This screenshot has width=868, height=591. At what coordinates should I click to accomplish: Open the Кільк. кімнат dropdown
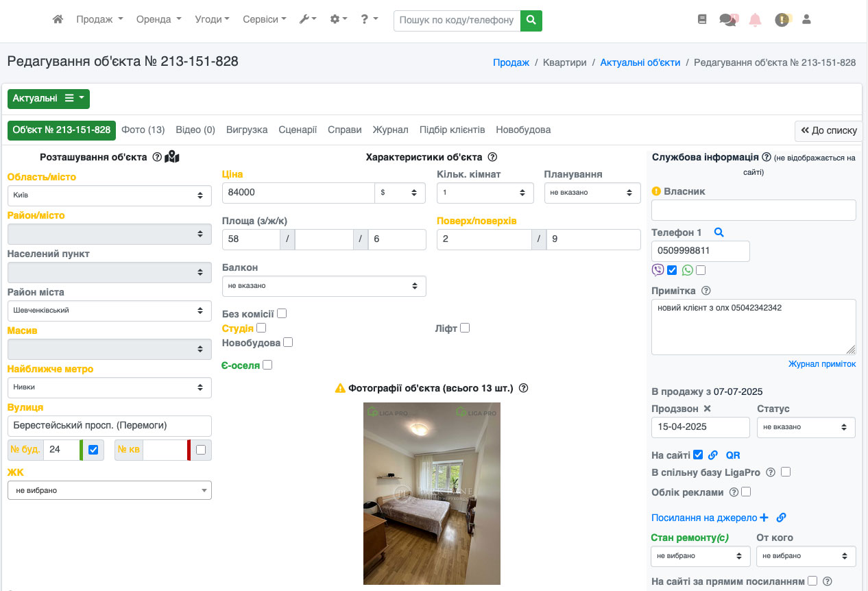[485, 193]
